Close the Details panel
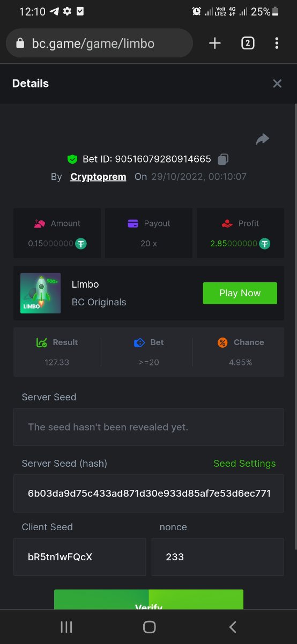Screen dimensions: 297x644 tap(277, 83)
